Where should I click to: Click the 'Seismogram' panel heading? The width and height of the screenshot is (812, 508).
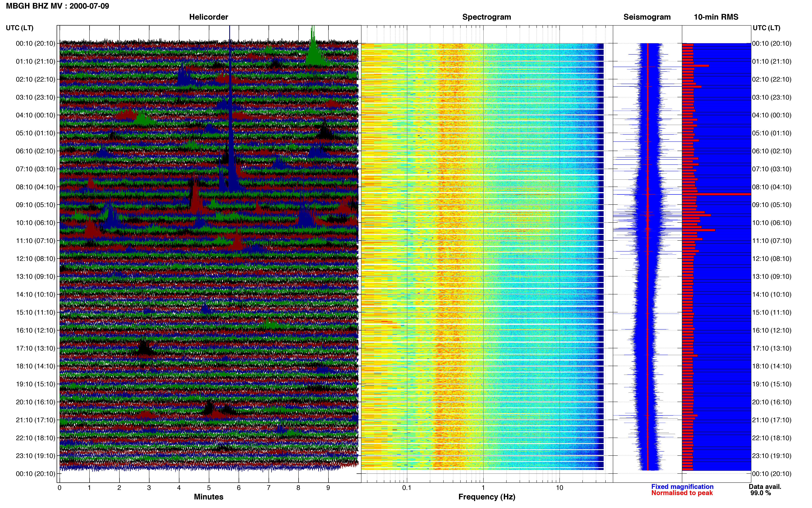point(647,17)
